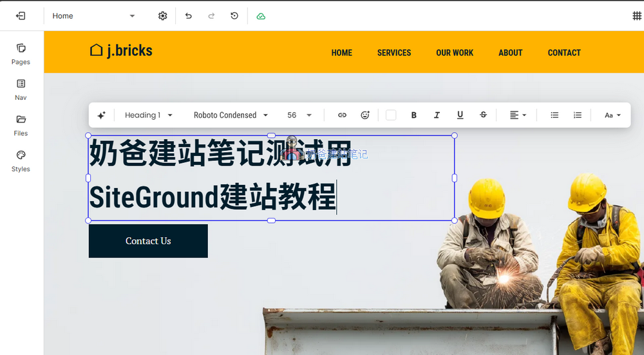
Task: Toggle italic formatting
Action: pos(437,115)
